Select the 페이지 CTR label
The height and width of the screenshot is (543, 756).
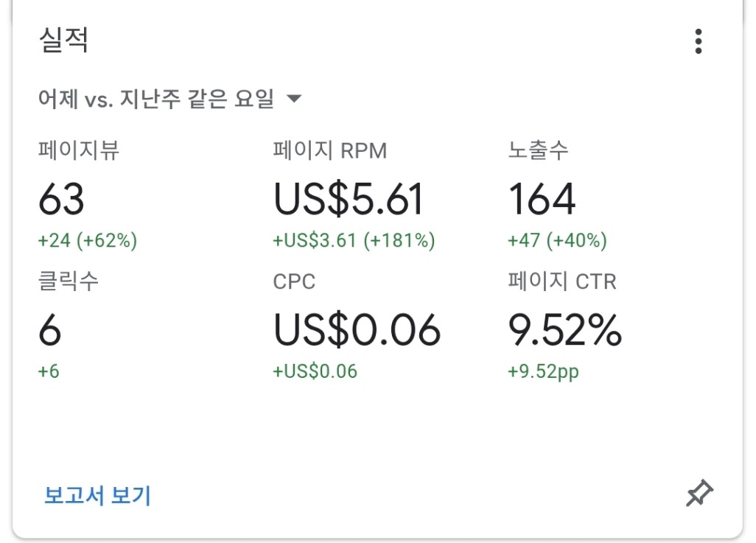[562, 281]
